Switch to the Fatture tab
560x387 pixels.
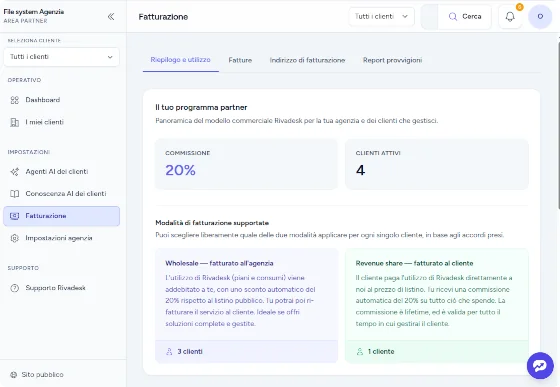click(x=240, y=60)
